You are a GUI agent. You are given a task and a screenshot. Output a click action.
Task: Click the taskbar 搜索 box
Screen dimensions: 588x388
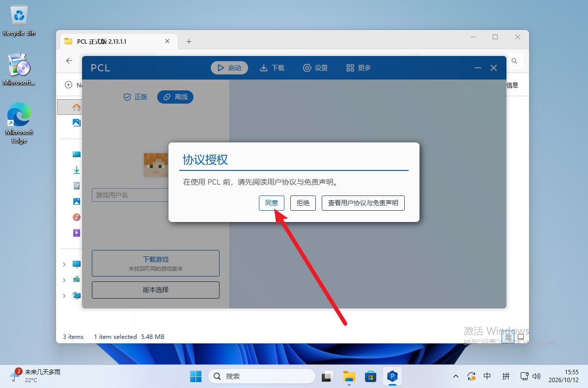262,376
